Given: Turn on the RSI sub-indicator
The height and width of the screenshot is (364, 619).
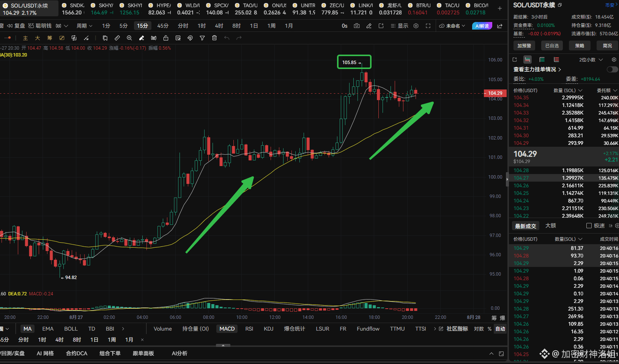Looking at the screenshot, I should click(249, 329).
